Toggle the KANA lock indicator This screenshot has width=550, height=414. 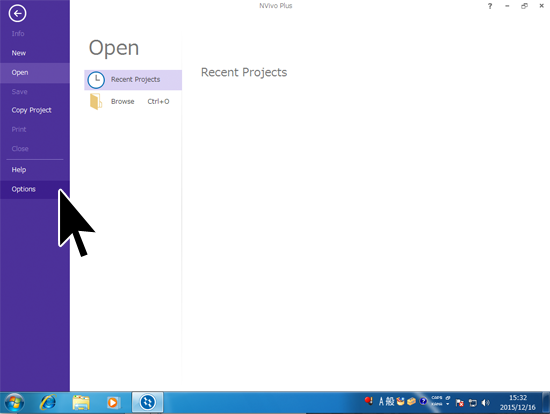tap(437, 404)
